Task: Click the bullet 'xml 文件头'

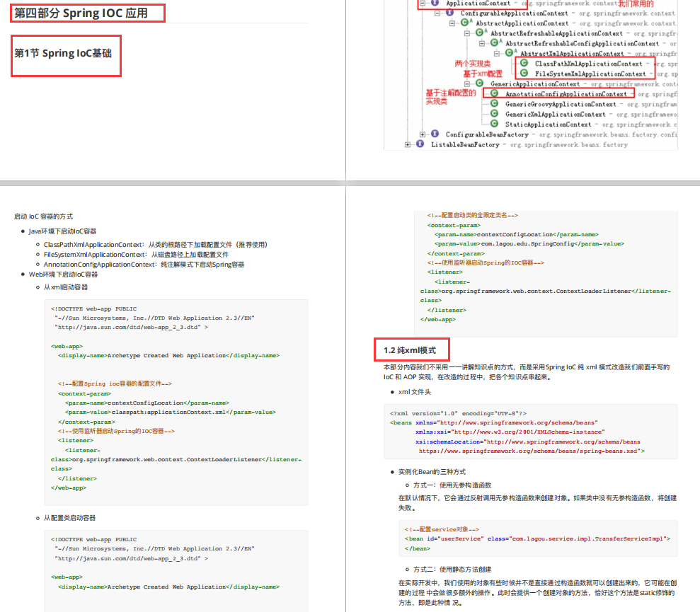Action: coord(415,392)
